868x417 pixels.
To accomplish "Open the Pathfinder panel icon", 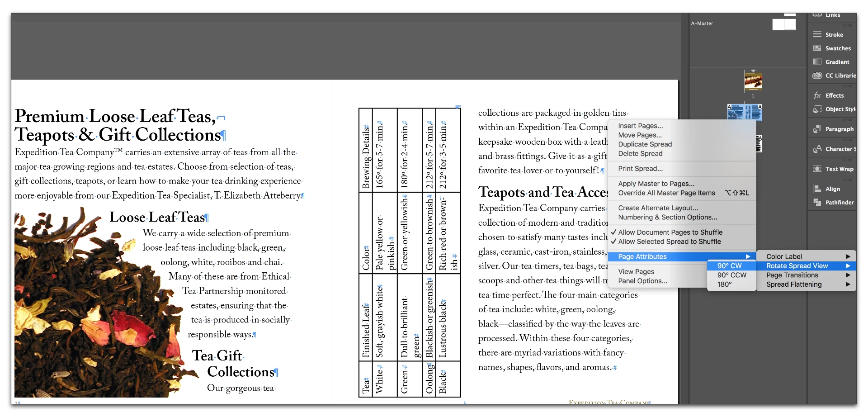I will point(817,202).
